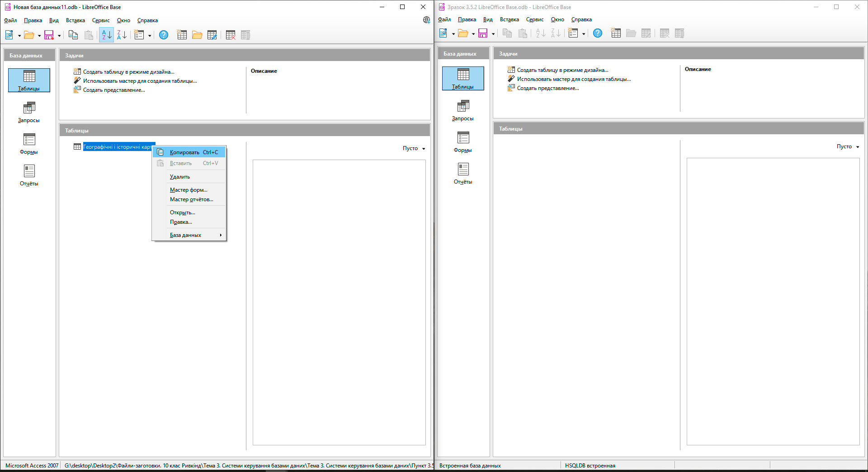Switch to Таблицы section in right sidebar
The width and height of the screenshot is (868, 472).
pyautogui.click(x=462, y=78)
